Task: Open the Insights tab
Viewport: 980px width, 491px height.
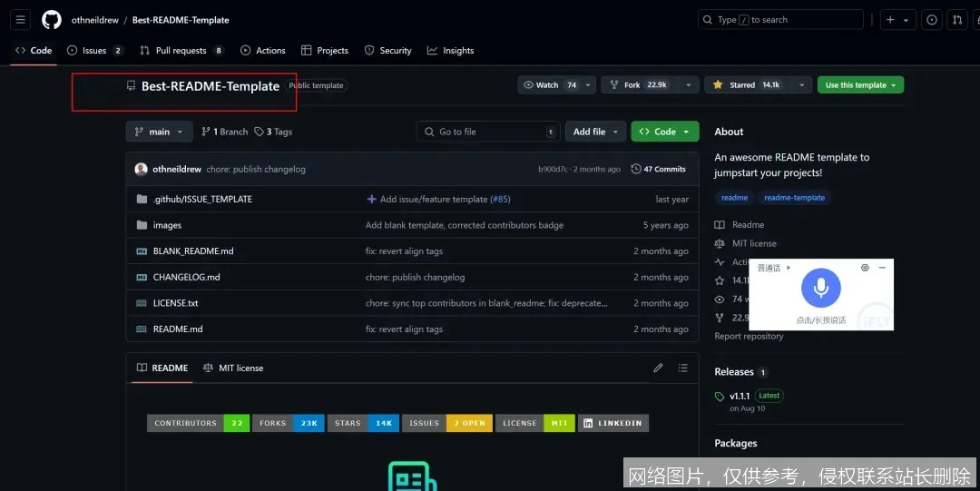Action: pos(451,51)
